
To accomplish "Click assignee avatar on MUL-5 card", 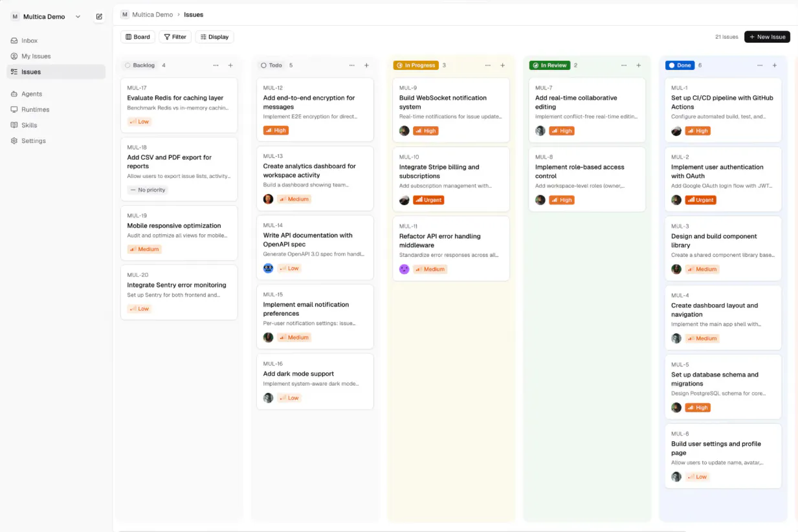I will 676,408.
